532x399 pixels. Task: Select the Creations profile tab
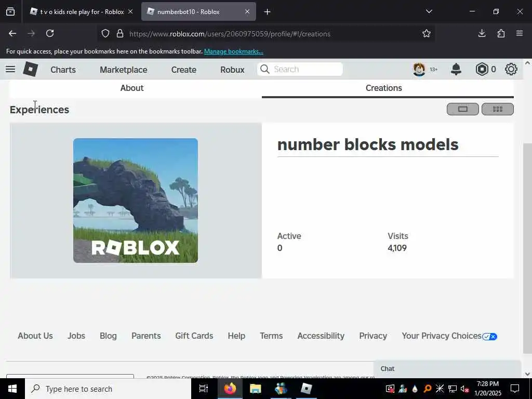384,88
